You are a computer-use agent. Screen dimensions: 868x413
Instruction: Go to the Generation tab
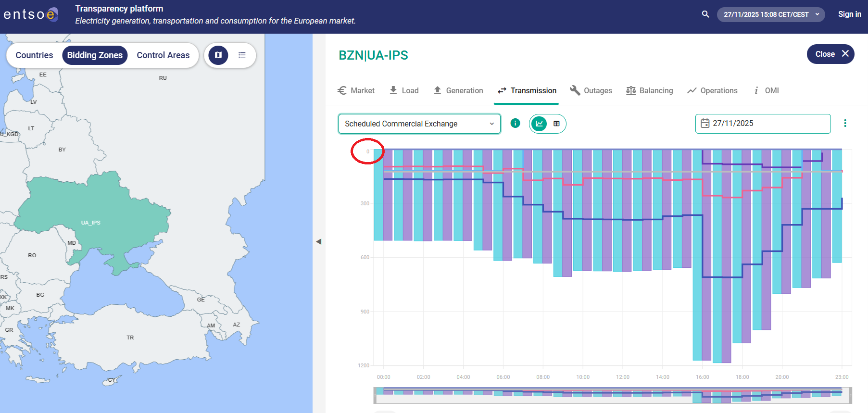click(458, 90)
